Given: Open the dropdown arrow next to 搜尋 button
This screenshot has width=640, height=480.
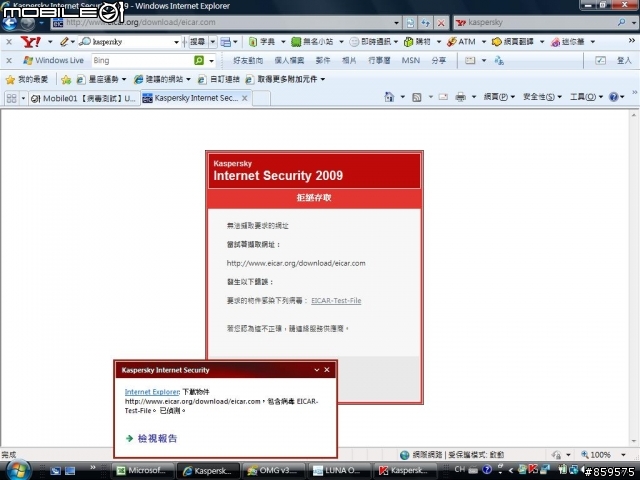Looking at the screenshot, I should (x=213, y=42).
